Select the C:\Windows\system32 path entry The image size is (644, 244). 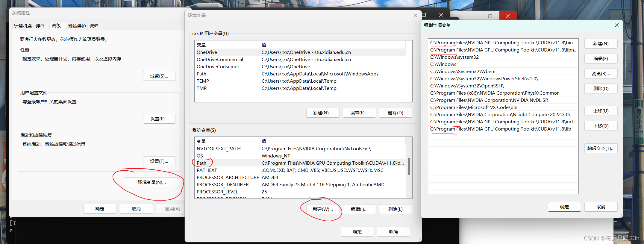[503, 57]
